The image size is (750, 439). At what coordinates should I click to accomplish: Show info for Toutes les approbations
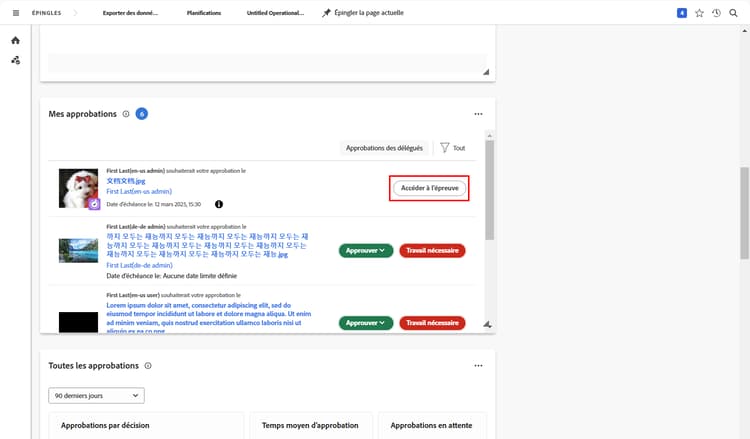tap(148, 366)
